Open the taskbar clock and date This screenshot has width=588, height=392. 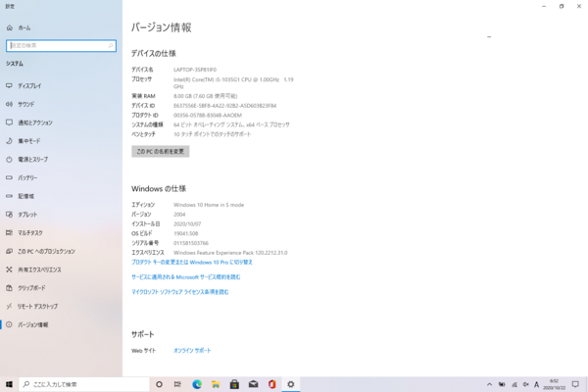[x=554, y=384]
